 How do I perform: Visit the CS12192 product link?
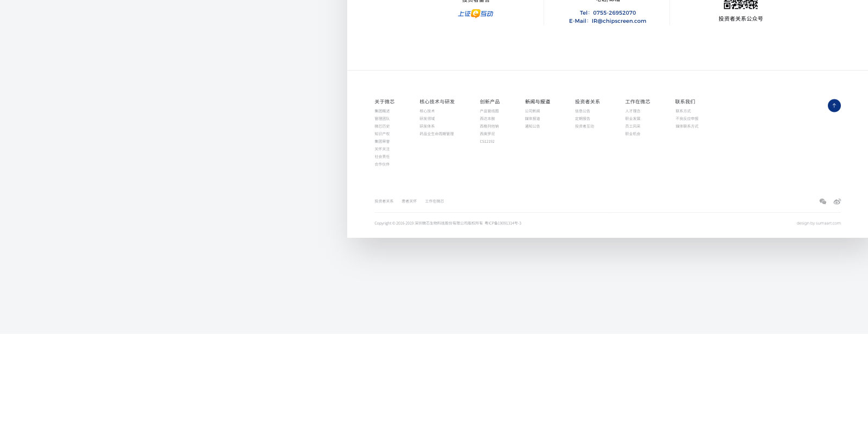point(487,142)
